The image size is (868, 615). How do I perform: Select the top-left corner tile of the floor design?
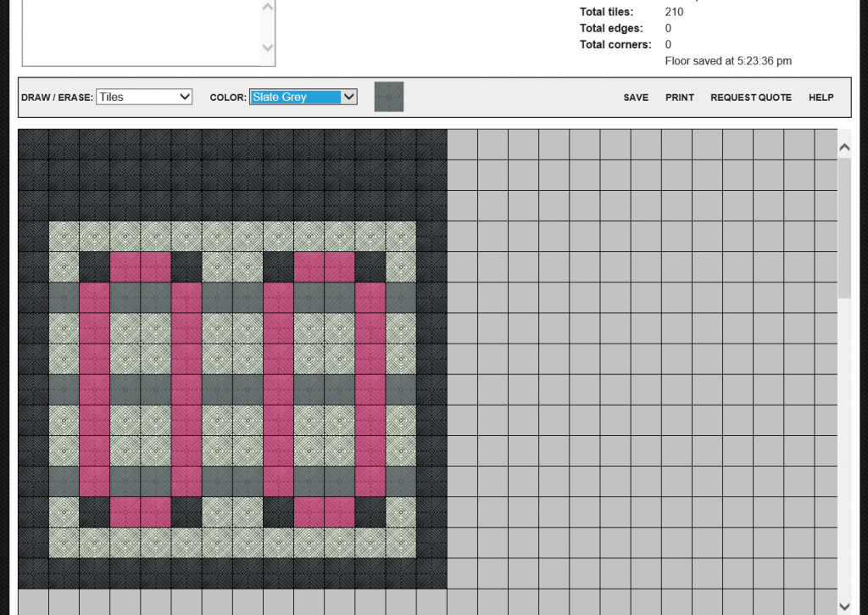(x=34, y=144)
